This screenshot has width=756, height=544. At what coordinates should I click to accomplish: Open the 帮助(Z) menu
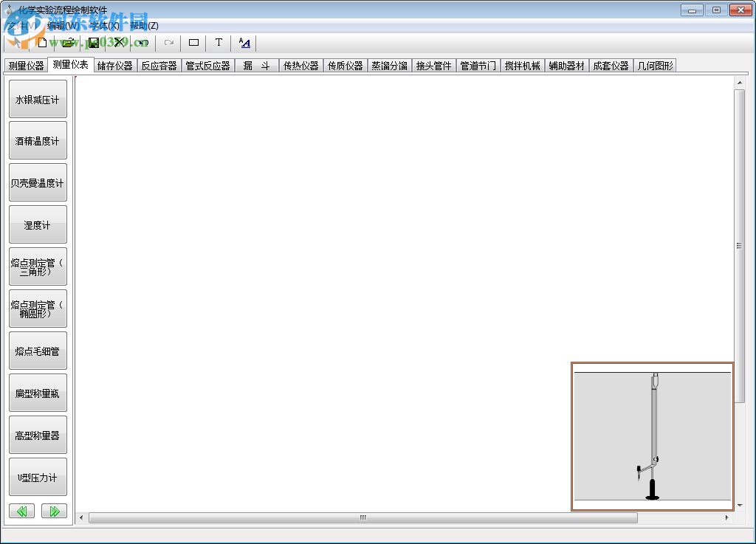pos(144,26)
